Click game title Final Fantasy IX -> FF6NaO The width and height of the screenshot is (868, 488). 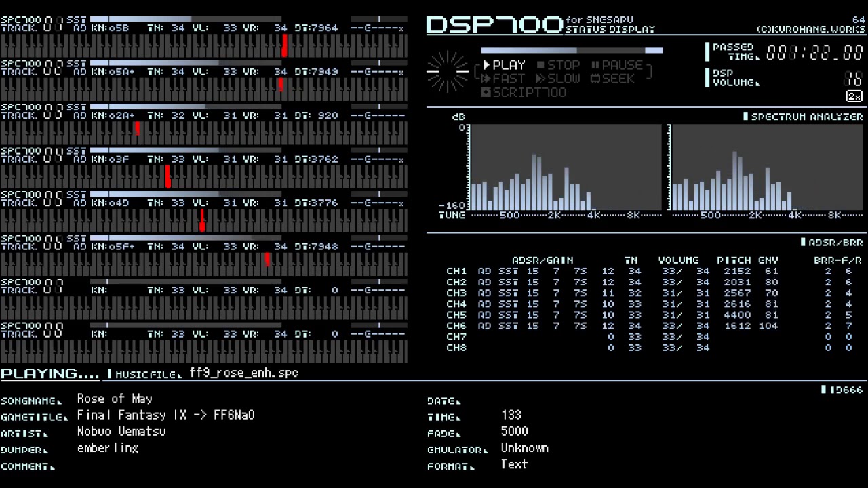(166, 415)
